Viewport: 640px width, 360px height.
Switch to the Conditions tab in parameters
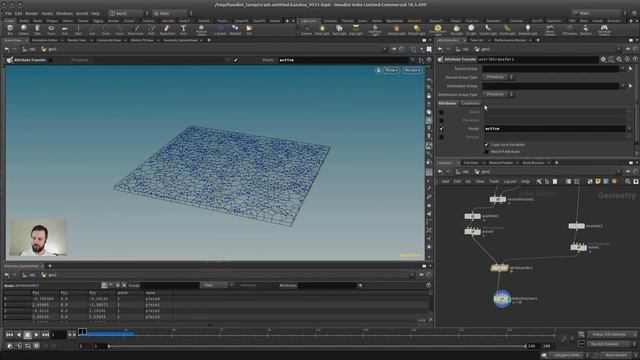click(x=471, y=103)
